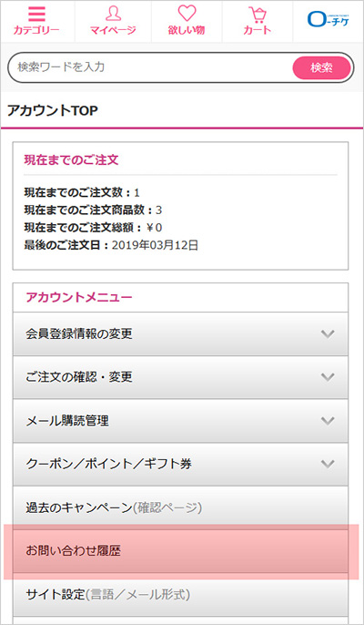
Task: Open the 欲しい物 wishlist heart icon
Action: click(x=187, y=14)
